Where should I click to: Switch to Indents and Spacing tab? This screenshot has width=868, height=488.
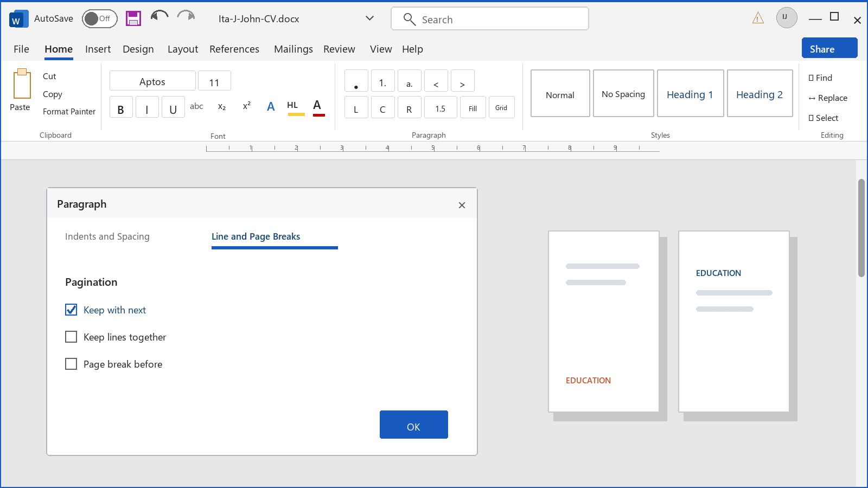107,236
